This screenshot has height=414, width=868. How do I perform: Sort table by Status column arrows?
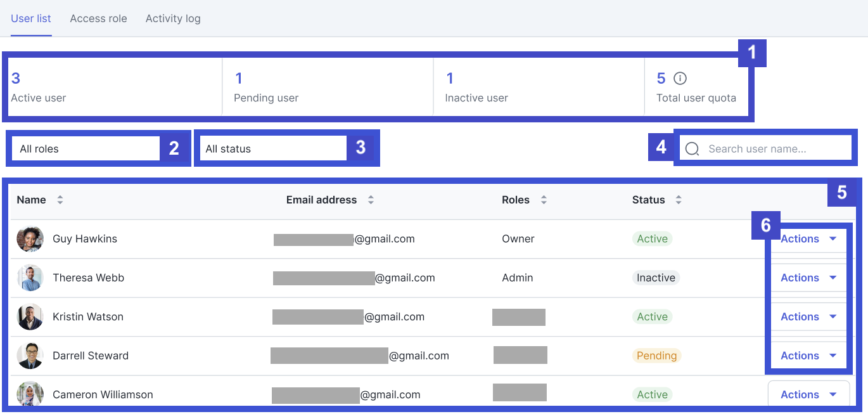click(679, 200)
